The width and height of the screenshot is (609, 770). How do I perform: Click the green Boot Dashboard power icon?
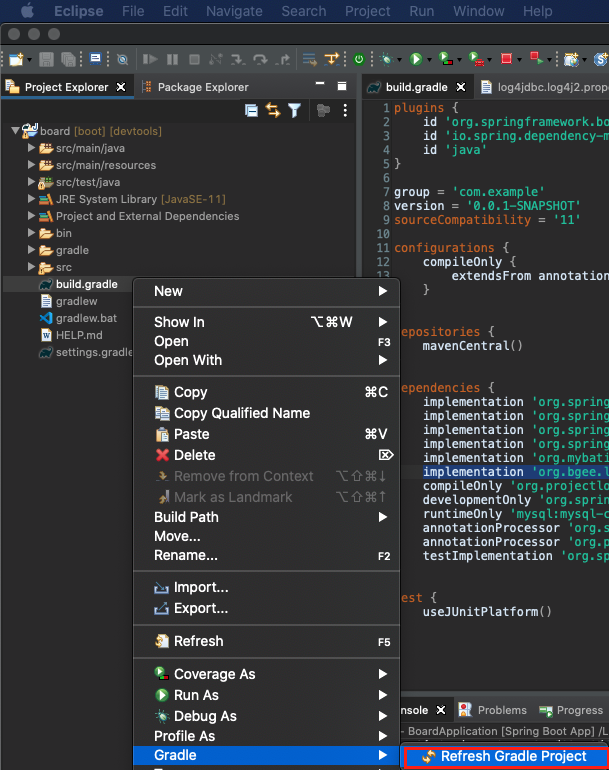pos(359,59)
